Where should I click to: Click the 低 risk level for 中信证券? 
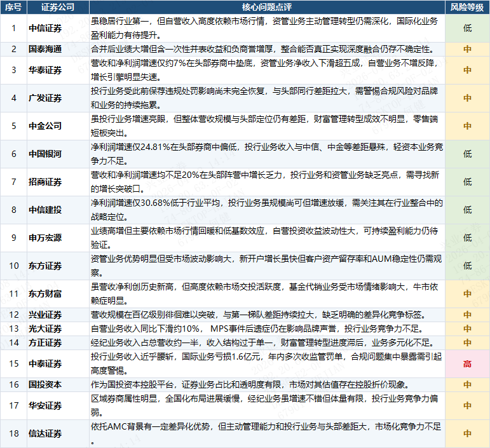pos(467,28)
